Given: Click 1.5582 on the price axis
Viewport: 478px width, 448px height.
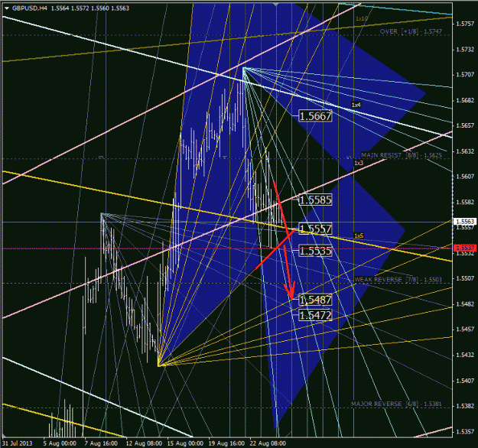Looking at the screenshot, I should click(465, 202).
